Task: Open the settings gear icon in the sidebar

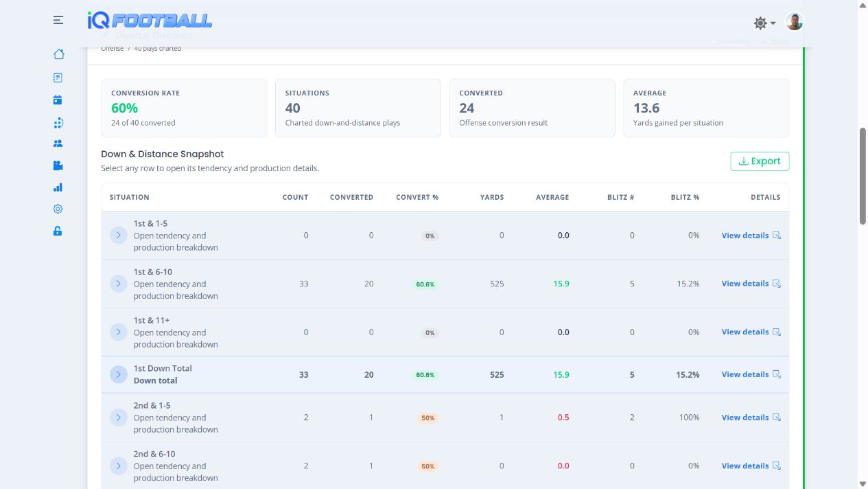Action: [58, 209]
